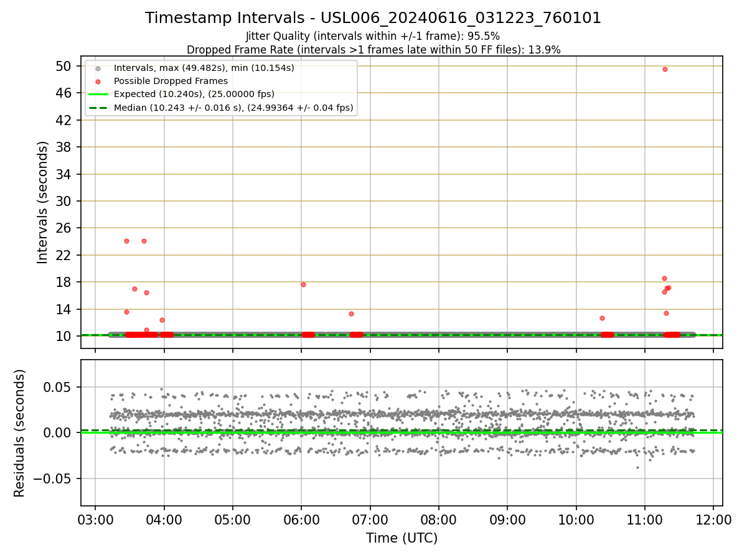747x560 pixels.
Task: Click the plot title "Timestamp Intervals - USL006_20240616_031223_760101"
Action: pyautogui.click(x=374, y=18)
